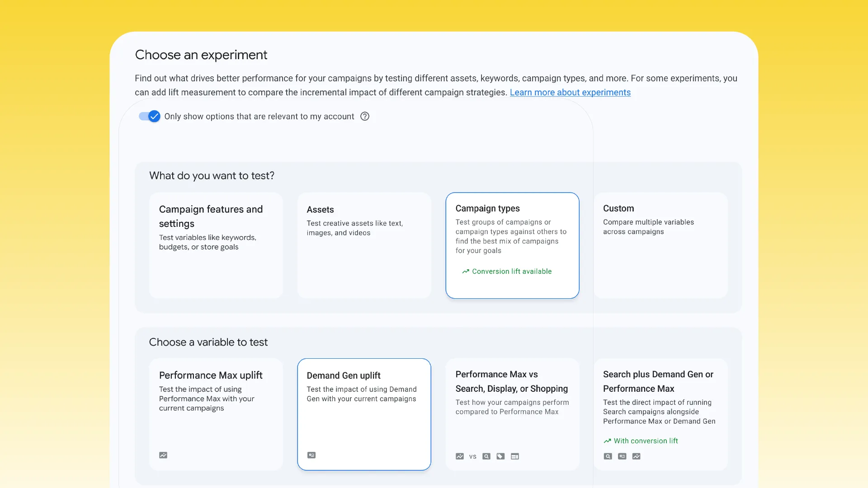
Task: Select the Campaign features and settings card
Action: click(x=216, y=245)
